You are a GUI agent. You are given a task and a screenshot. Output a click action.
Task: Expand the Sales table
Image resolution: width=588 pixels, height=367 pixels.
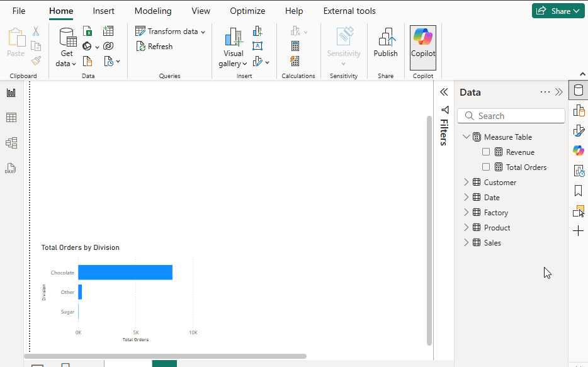[466, 242]
